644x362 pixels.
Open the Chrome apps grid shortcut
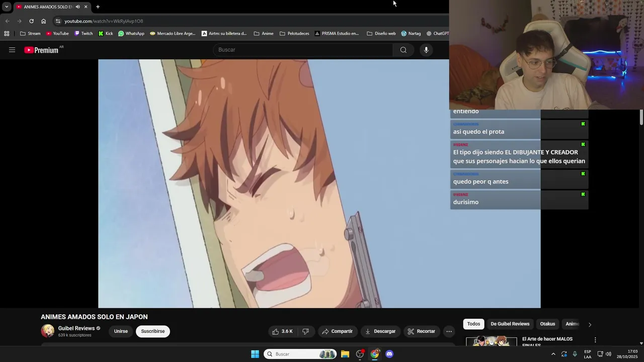coord(7,34)
